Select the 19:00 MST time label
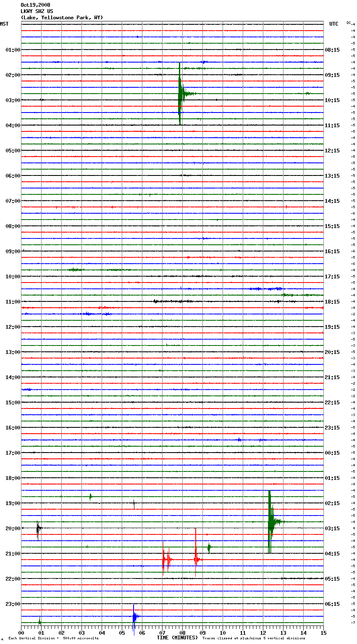This screenshot has width=357, height=644. click(13, 503)
